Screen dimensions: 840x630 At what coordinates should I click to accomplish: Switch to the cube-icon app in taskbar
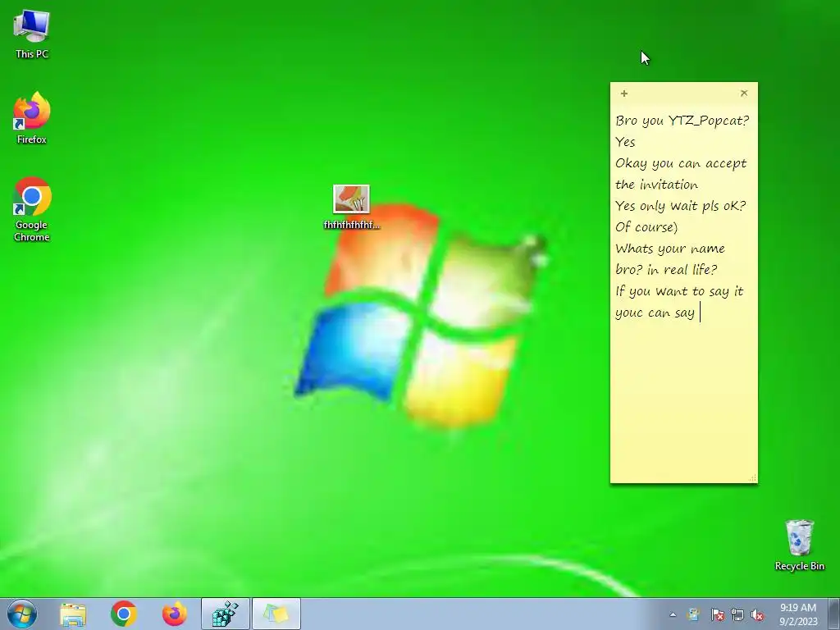pyautogui.click(x=226, y=614)
